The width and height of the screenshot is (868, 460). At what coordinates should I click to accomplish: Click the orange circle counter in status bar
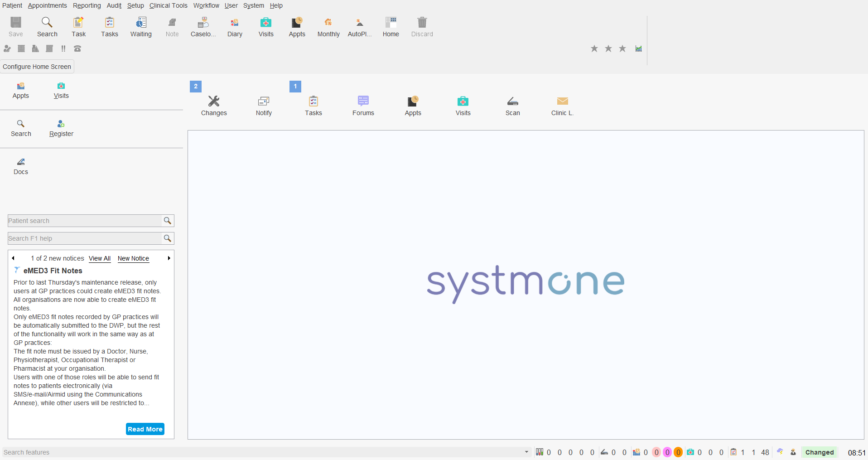tap(678, 452)
